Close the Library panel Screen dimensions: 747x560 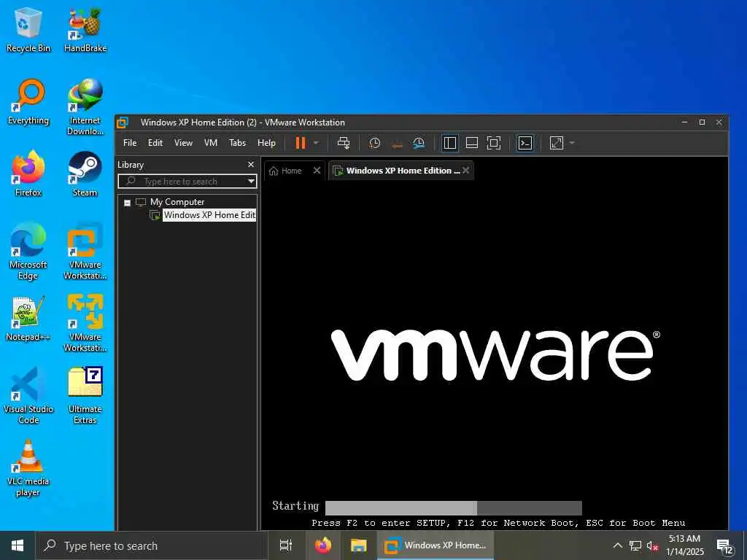click(x=251, y=164)
